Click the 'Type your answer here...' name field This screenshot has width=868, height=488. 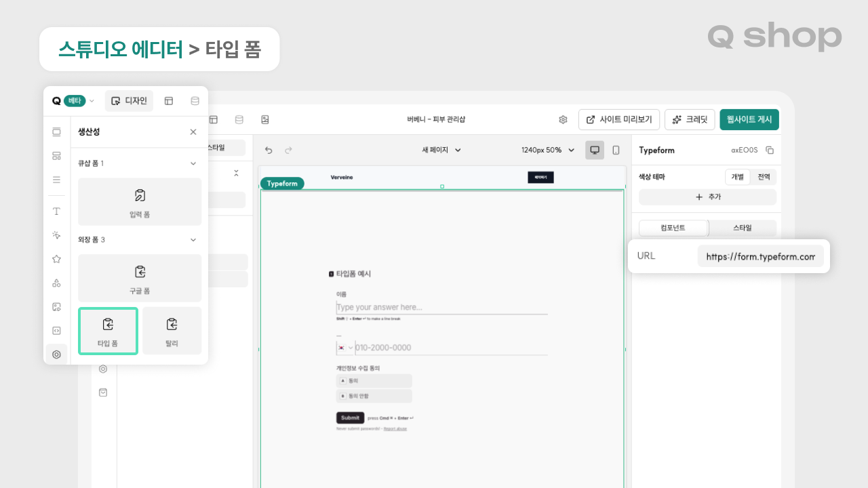tap(441, 307)
